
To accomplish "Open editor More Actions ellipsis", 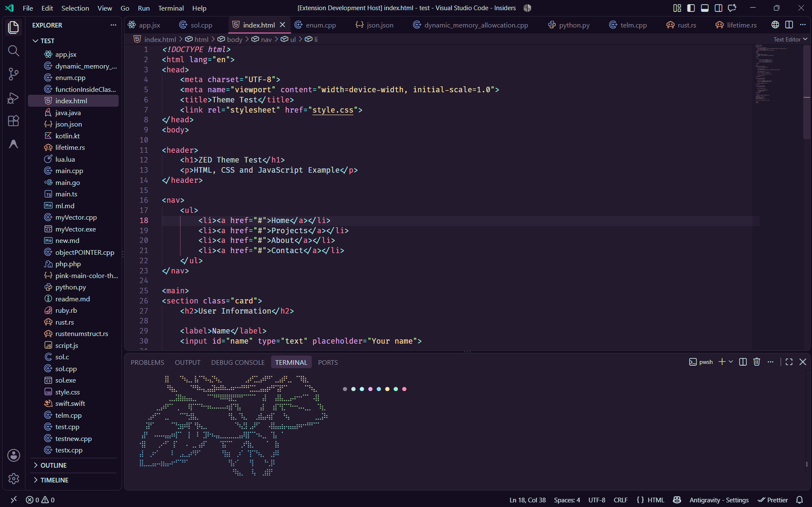I will (x=803, y=25).
